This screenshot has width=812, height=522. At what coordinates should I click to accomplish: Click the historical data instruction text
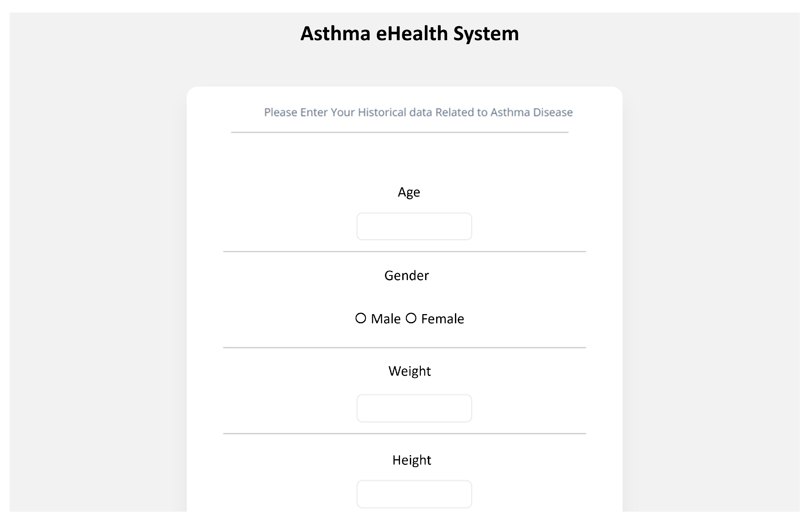(x=418, y=112)
